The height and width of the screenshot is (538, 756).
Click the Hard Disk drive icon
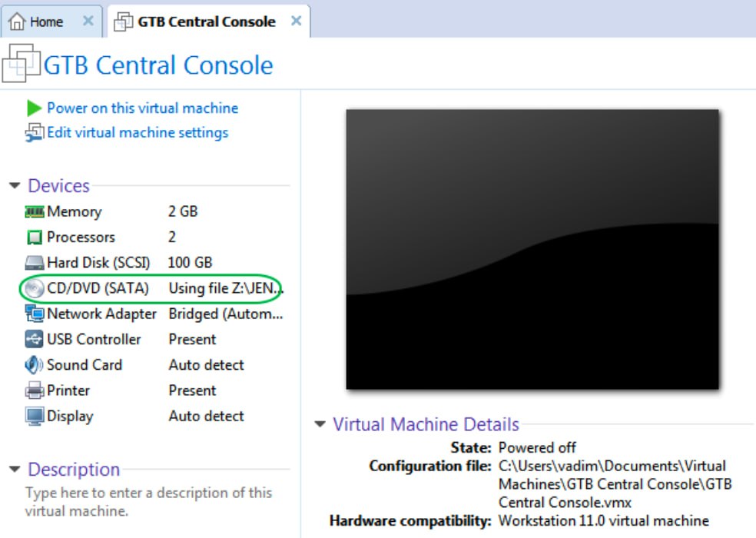35,263
